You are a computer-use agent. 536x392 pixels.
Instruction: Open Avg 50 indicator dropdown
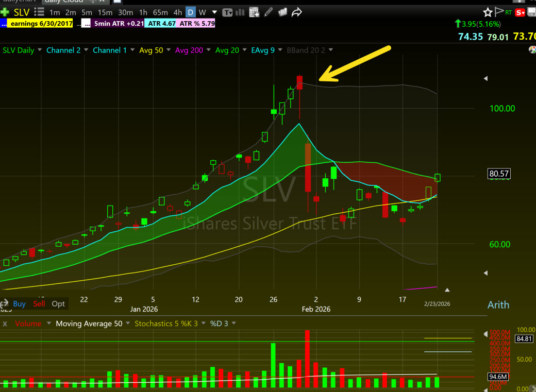coord(169,50)
